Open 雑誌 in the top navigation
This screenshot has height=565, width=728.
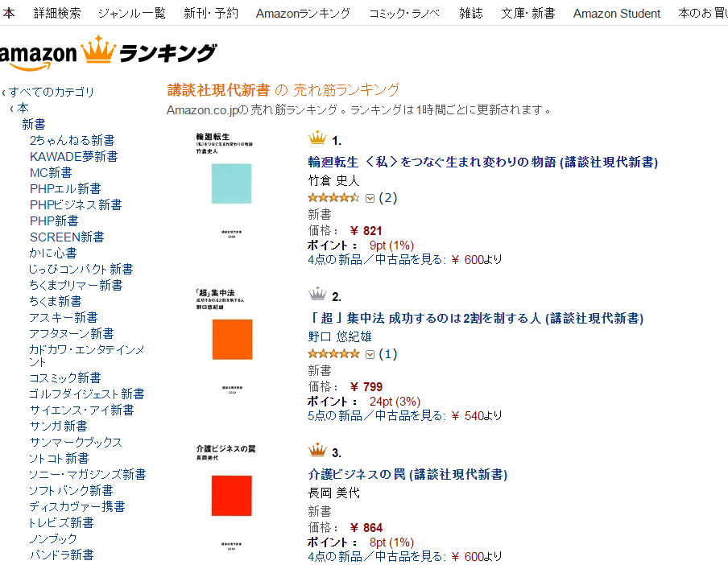click(x=471, y=13)
